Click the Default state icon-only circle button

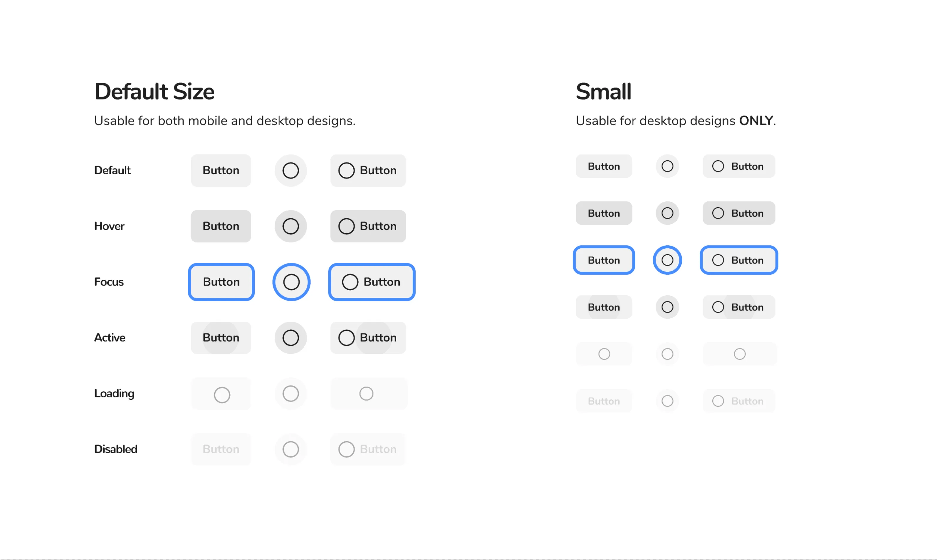coord(291,170)
